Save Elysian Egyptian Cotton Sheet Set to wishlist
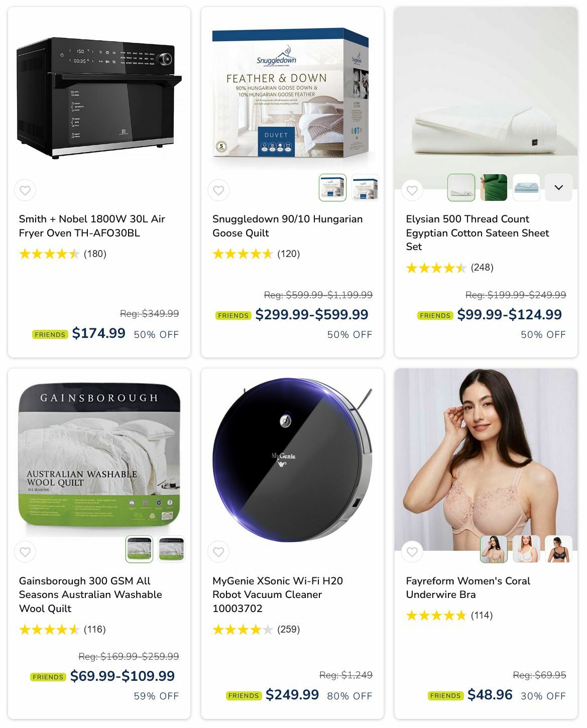 click(x=412, y=190)
